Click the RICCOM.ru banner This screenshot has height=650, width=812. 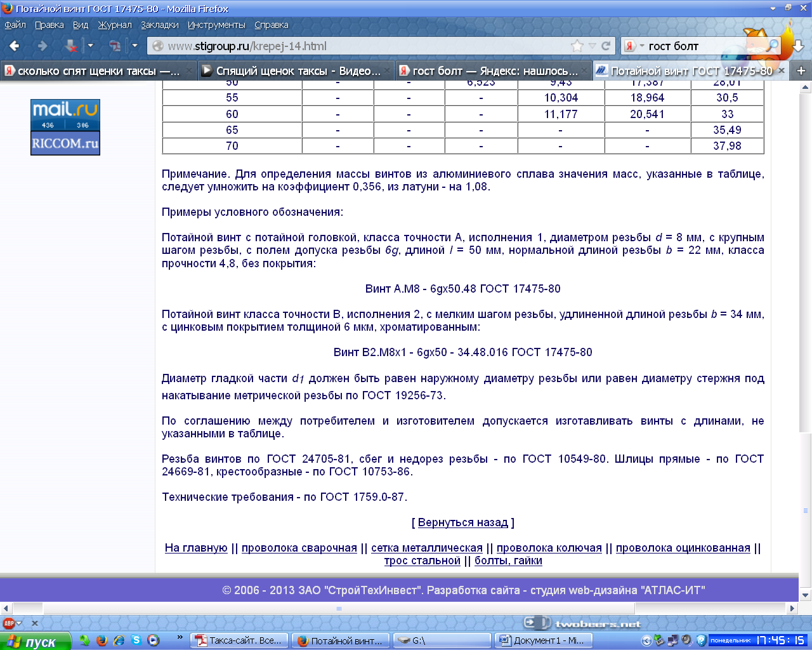click(x=65, y=143)
